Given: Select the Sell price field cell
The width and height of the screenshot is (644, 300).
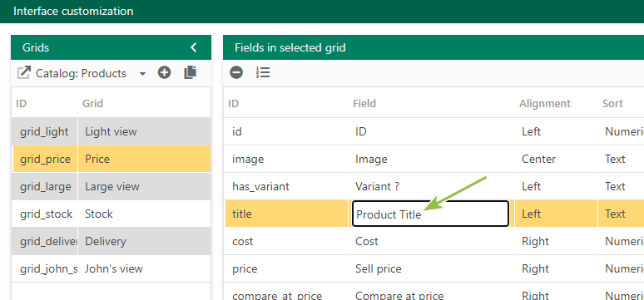Looking at the screenshot, I should coord(431,268).
